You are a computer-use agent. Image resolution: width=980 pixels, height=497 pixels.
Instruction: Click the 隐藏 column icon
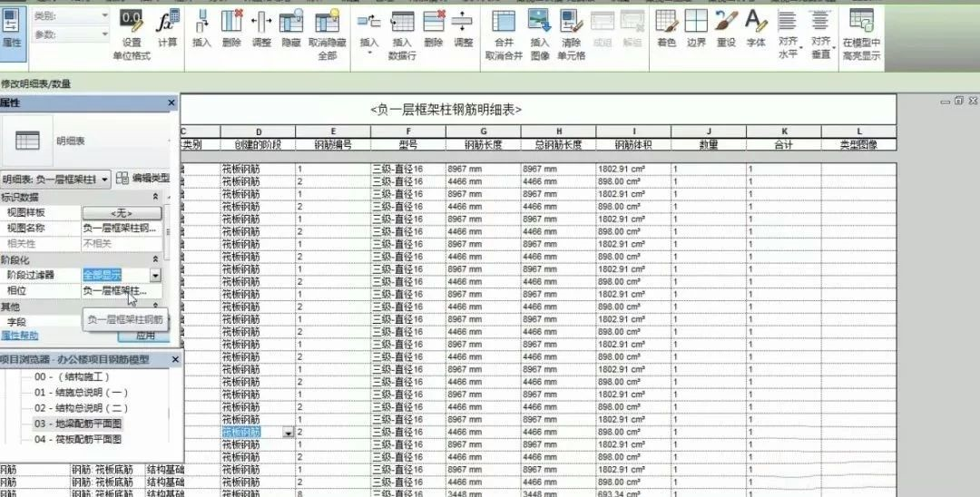[290, 22]
